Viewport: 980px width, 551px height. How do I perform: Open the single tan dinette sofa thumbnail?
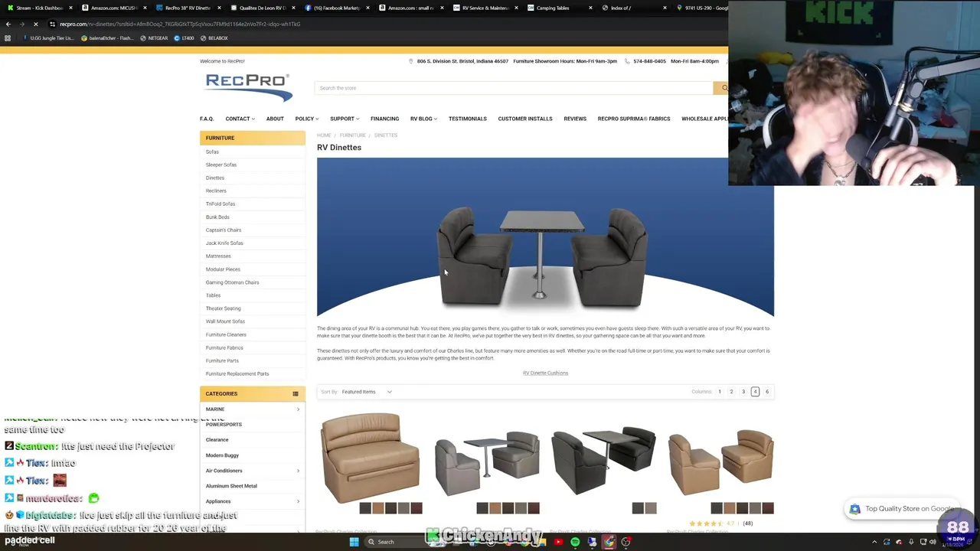tap(371, 457)
